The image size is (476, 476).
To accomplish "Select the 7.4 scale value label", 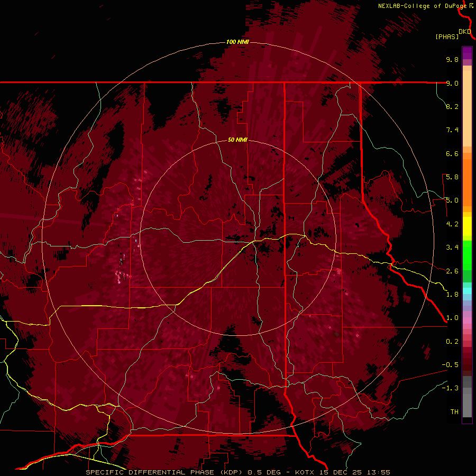I will pyautogui.click(x=452, y=130).
